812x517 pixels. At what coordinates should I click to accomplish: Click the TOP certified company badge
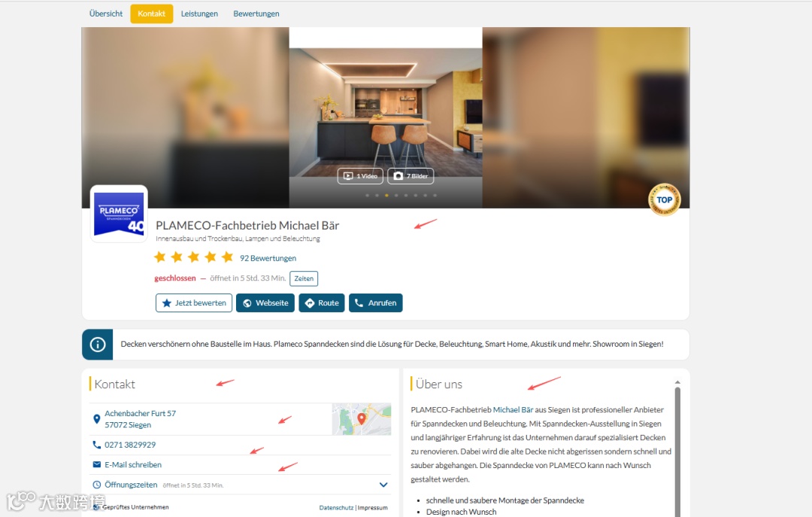pos(665,199)
